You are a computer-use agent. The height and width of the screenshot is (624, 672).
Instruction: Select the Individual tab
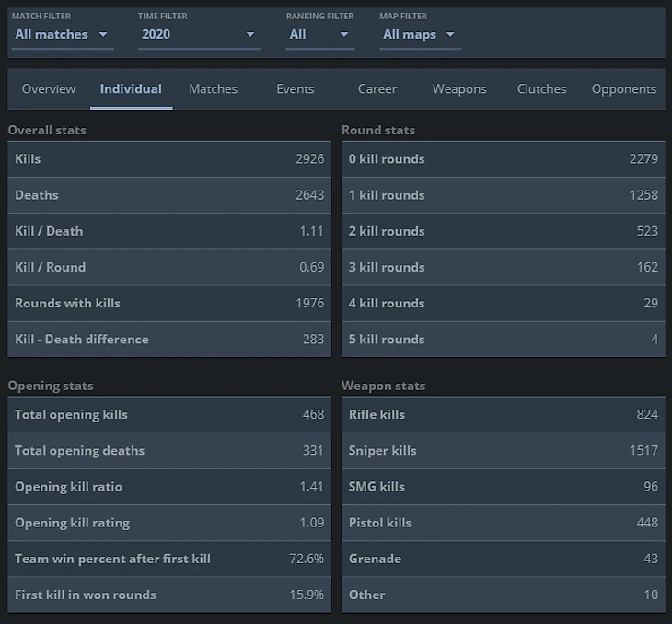click(131, 89)
